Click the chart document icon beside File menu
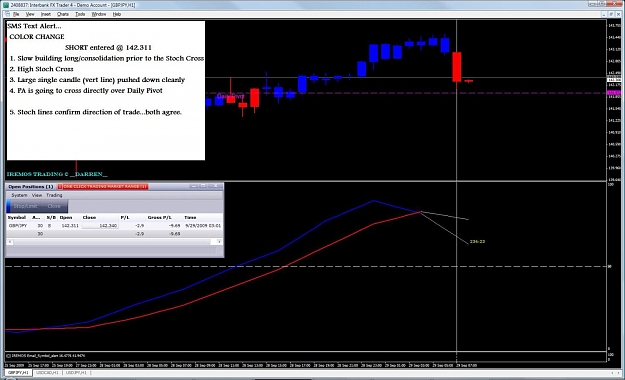The height and width of the screenshot is (380, 625). (x=7, y=14)
